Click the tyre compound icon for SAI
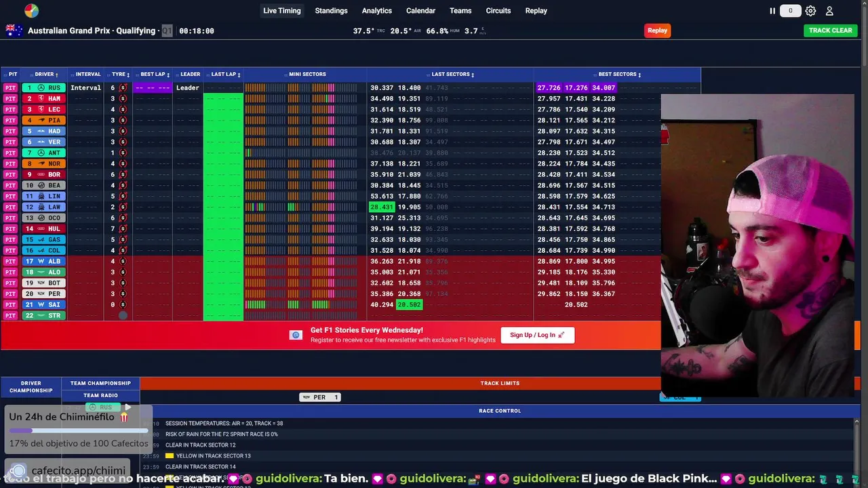This screenshot has width=868, height=488. click(123, 305)
